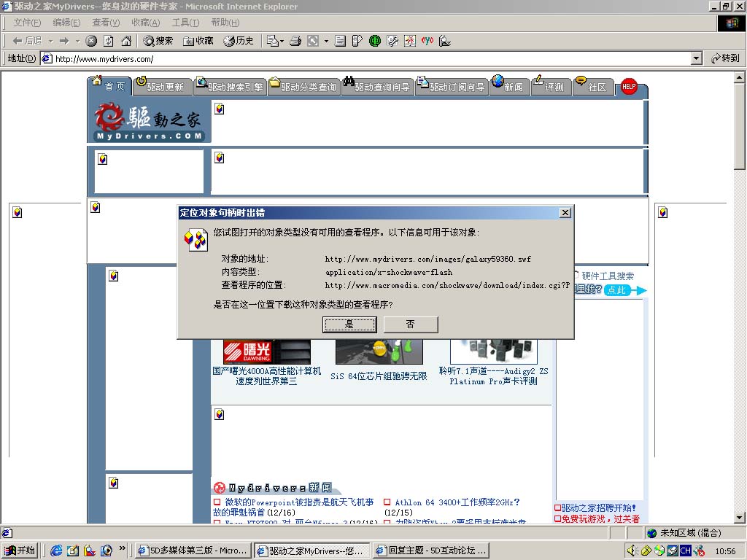Open the 开始 (Start) button

[x=20, y=551]
